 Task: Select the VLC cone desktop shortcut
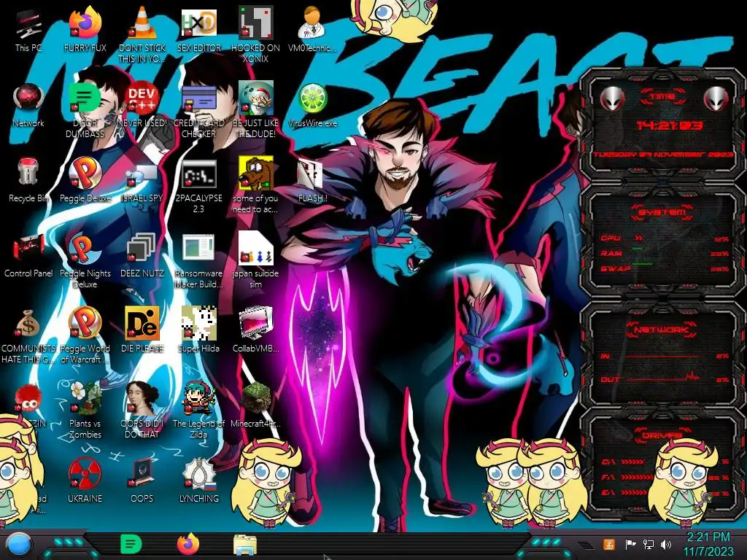click(x=142, y=24)
